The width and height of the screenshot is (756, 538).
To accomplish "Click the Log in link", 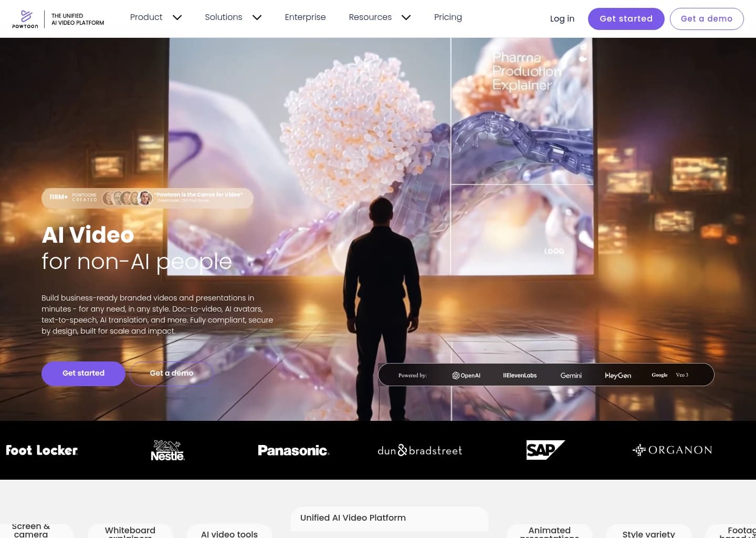I will coord(562,19).
